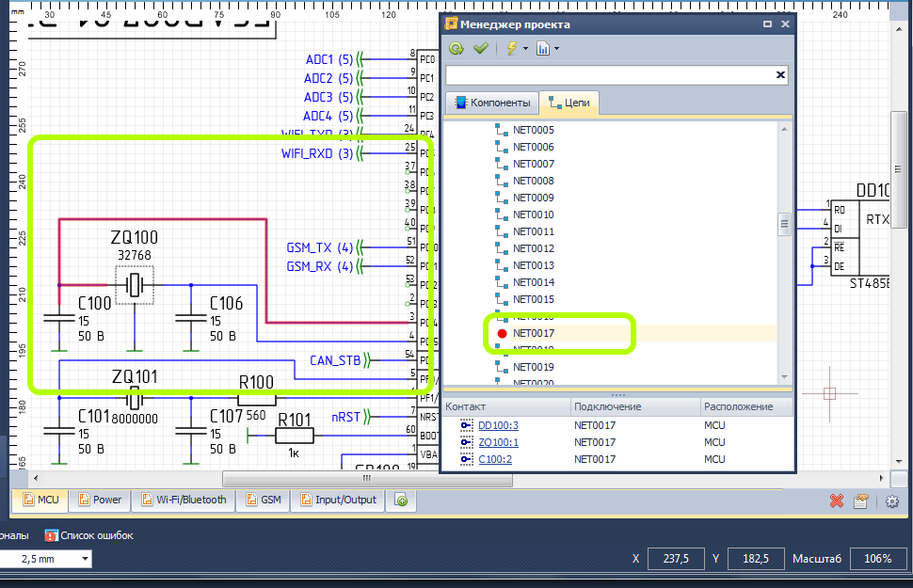Open settings gear icon at bottom right
The width and height of the screenshot is (913, 588).
click(x=892, y=501)
